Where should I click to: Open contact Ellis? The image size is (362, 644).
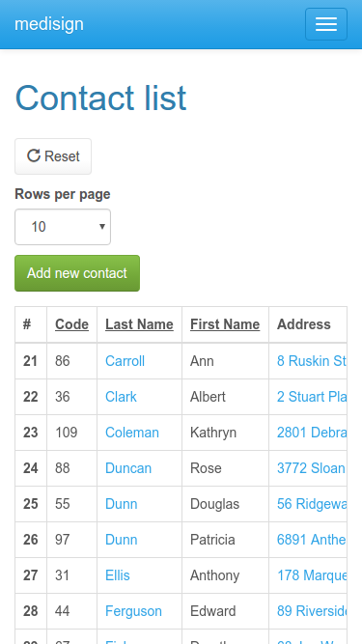(x=118, y=575)
